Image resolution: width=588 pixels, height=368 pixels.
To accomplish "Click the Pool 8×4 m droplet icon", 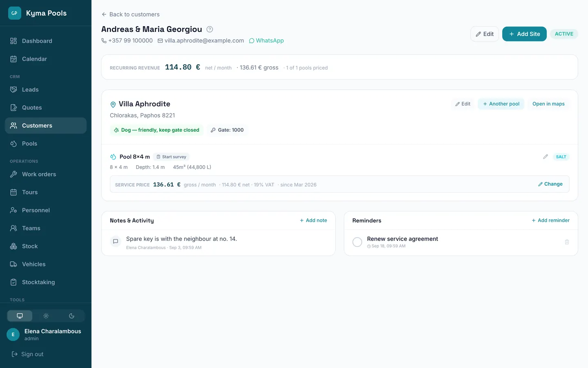I will pyautogui.click(x=113, y=157).
